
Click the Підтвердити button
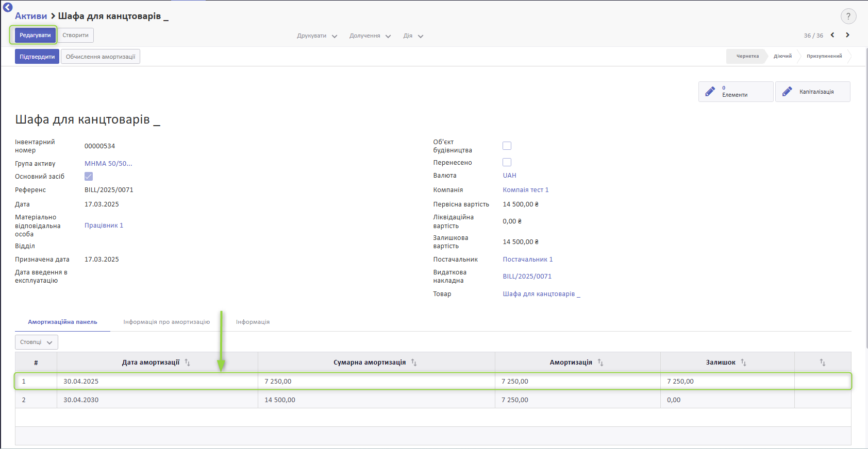37,57
